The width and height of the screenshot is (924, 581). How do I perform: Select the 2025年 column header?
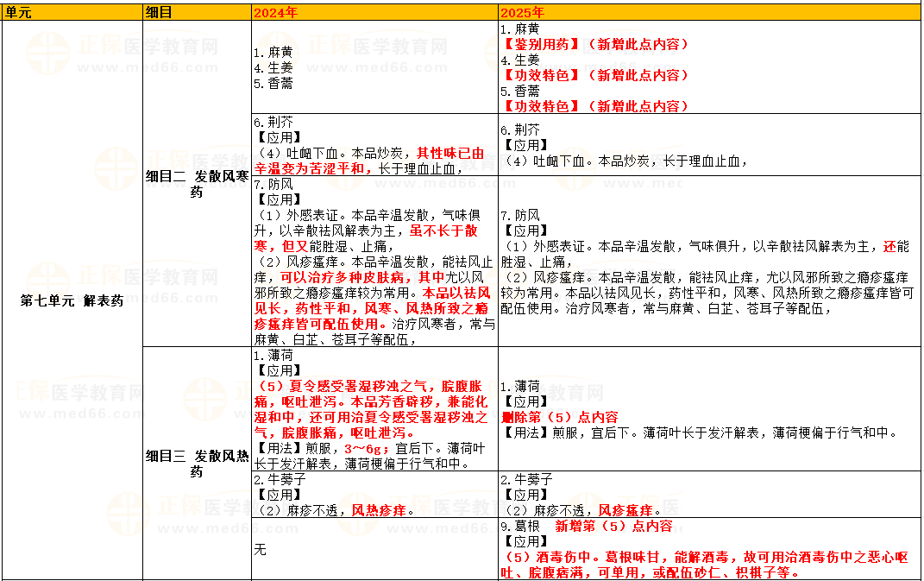click(x=523, y=11)
